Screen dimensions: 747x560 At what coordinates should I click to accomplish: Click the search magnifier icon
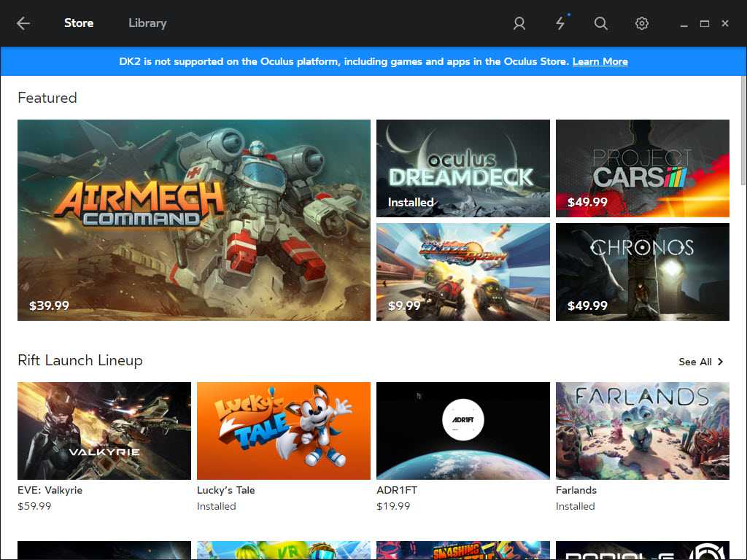pos(600,23)
